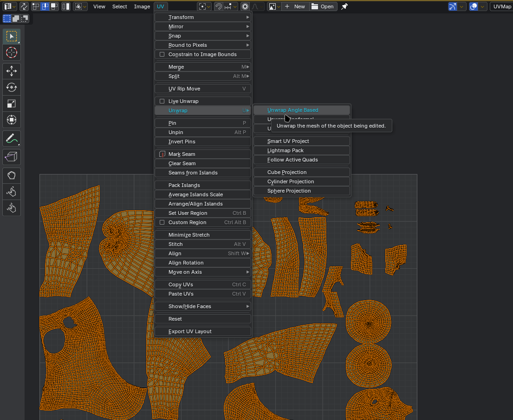Enable Custom Region checkbox

click(162, 222)
